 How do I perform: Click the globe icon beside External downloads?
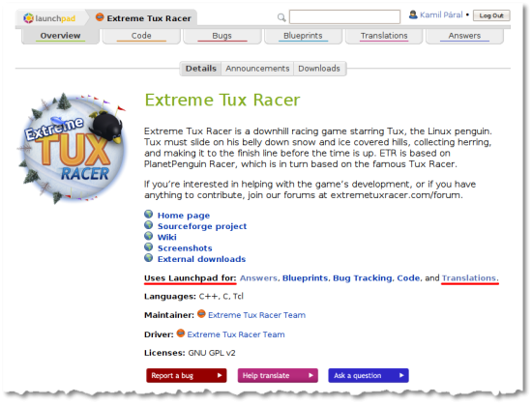148,258
